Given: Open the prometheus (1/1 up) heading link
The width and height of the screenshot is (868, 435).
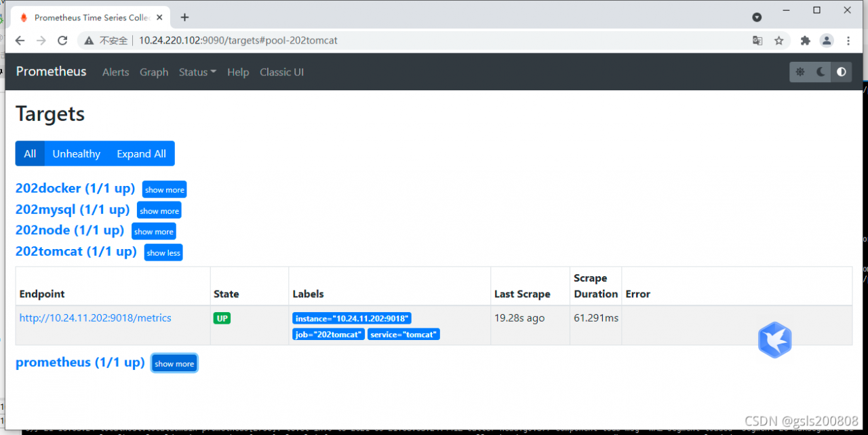Looking at the screenshot, I should (80, 362).
